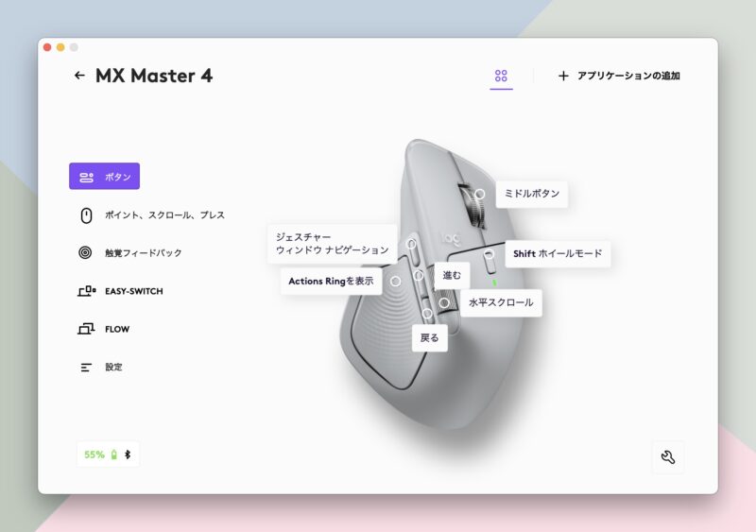Click the Flow screens icon
The width and height of the screenshot is (756, 532).
(86, 329)
